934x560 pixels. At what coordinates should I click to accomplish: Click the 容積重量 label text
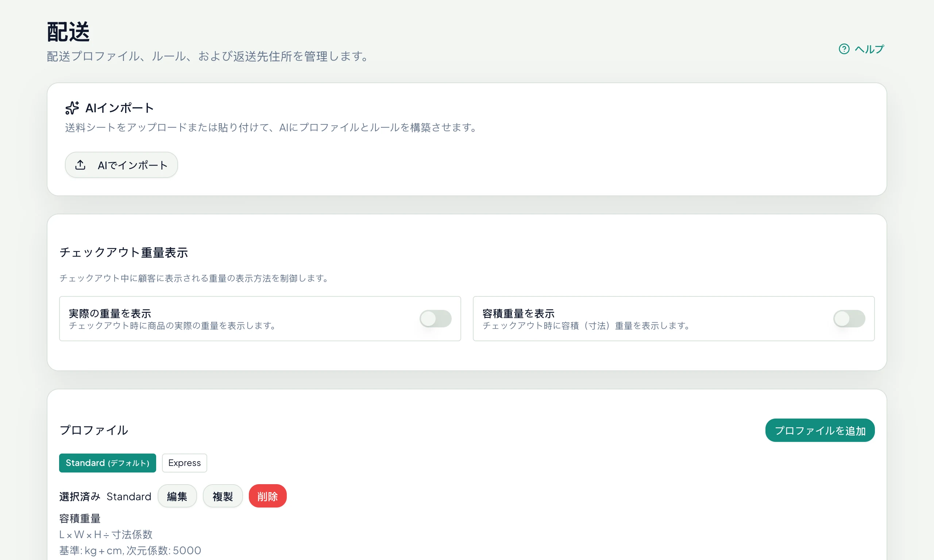click(80, 518)
